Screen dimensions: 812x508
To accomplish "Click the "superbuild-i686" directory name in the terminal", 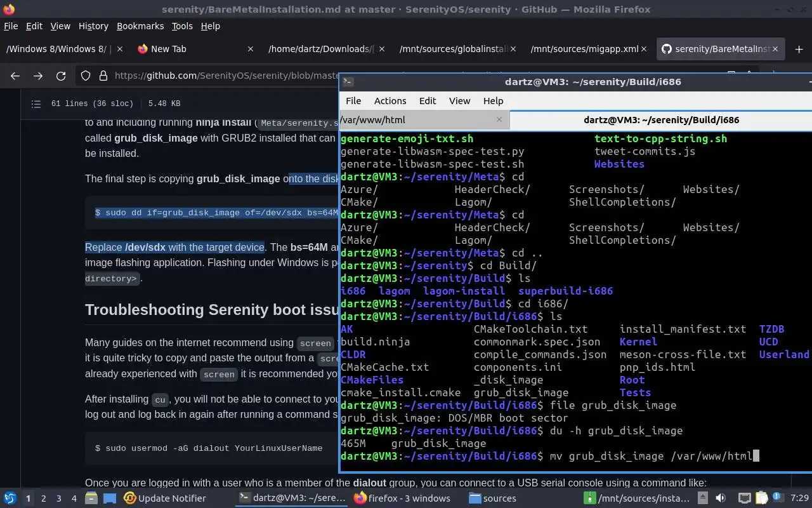I will pyautogui.click(x=565, y=291).
